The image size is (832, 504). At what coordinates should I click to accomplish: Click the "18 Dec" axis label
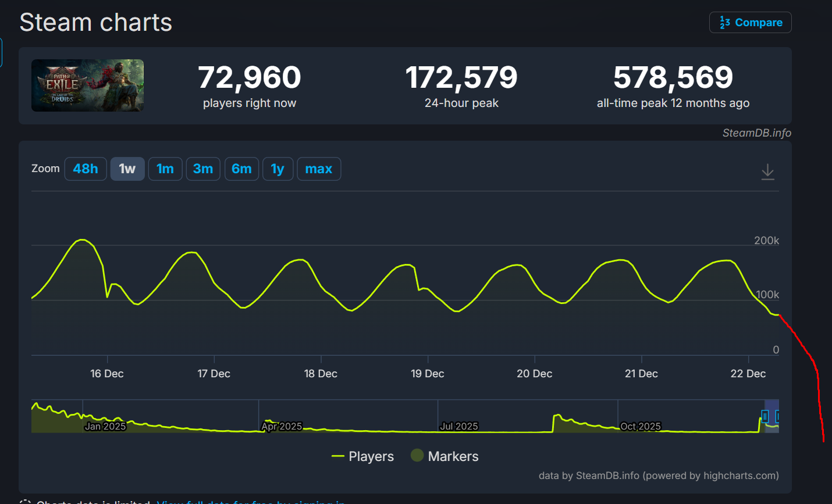[x=321, y=374]
